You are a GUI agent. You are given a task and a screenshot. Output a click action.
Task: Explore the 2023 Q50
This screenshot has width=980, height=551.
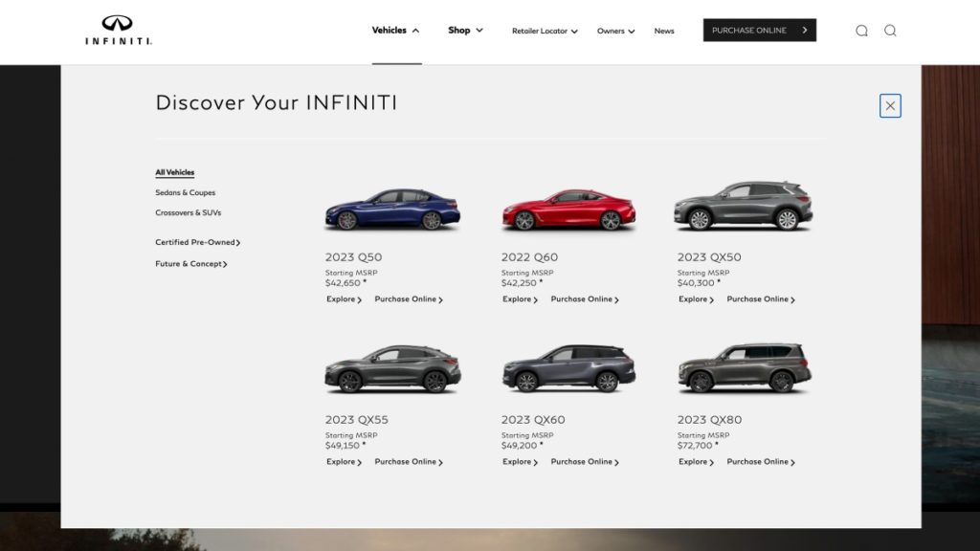pyautogui.click(x=344, y=299)
